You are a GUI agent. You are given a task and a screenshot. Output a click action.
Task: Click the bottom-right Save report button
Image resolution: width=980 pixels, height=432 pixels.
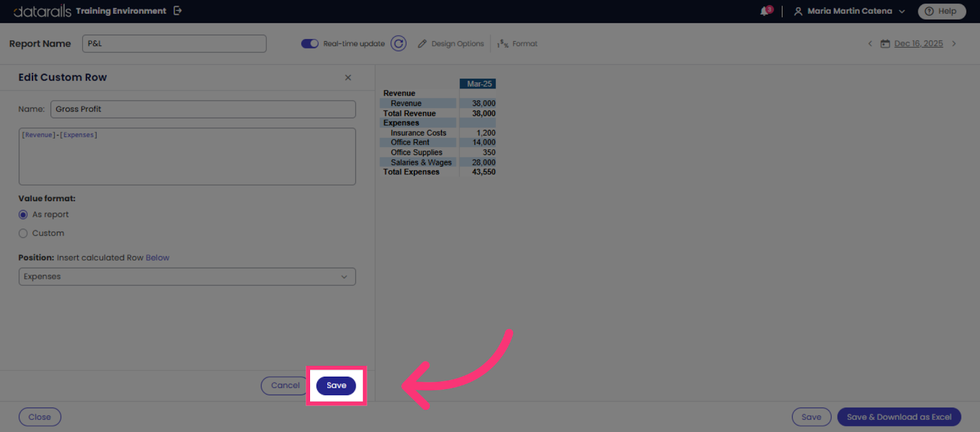click(x=812, y=417)
